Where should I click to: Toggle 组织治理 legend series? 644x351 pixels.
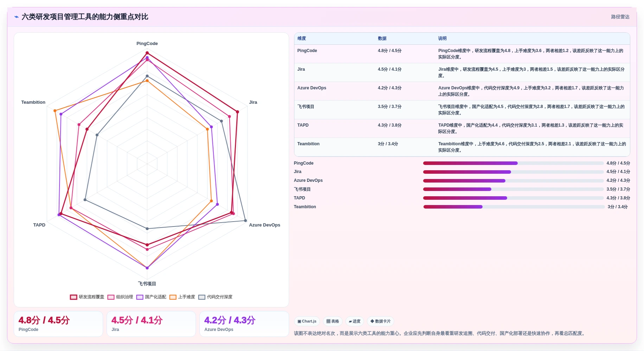point(120,297)
